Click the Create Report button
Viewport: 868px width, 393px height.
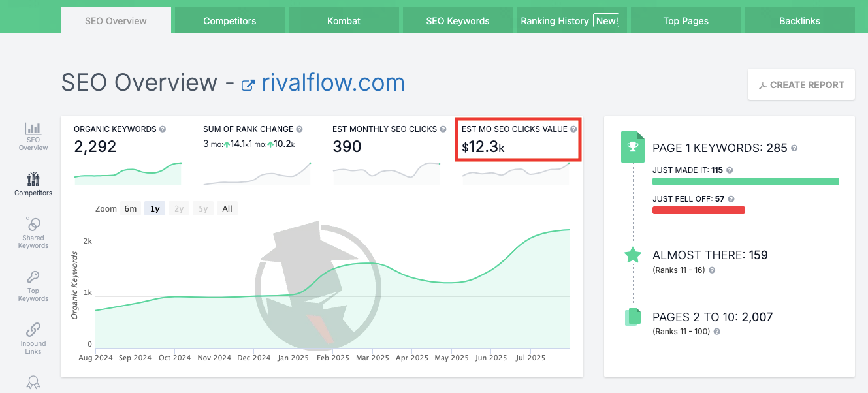(801, 84)
